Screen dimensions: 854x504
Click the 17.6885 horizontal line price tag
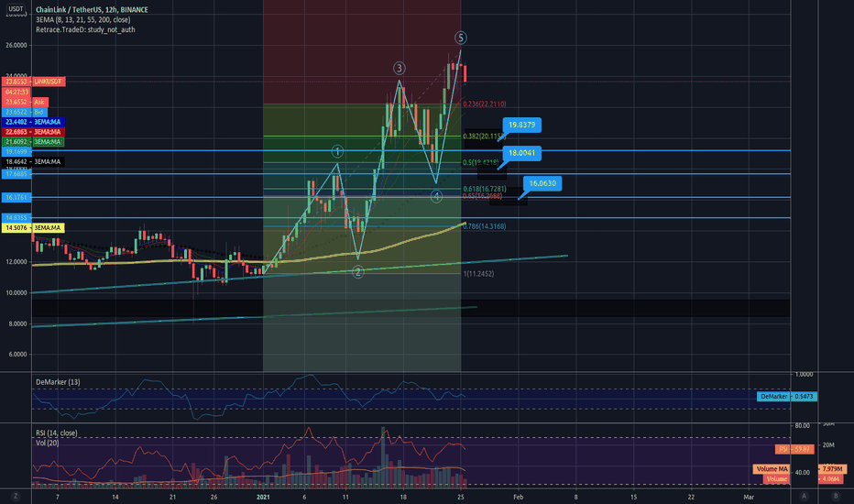[16, 174]
